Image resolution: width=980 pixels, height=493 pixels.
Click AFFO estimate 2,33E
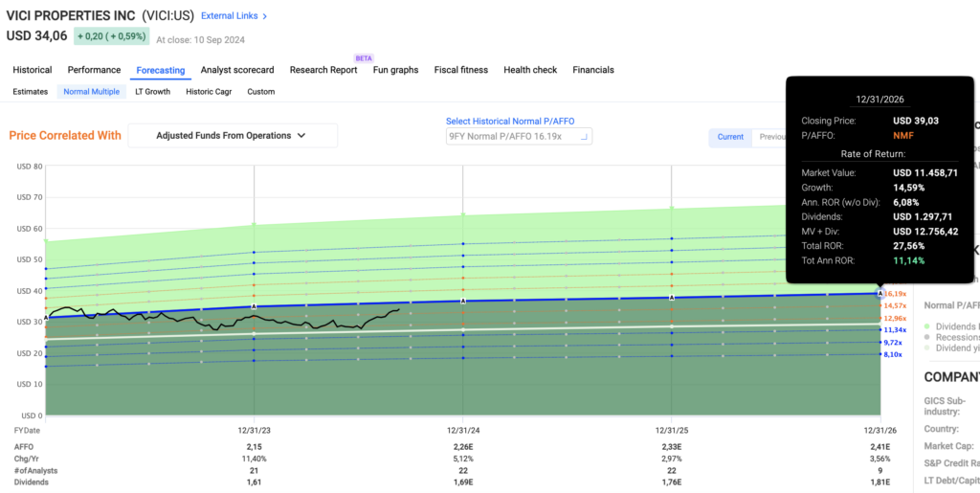click(x=672, y=447)
